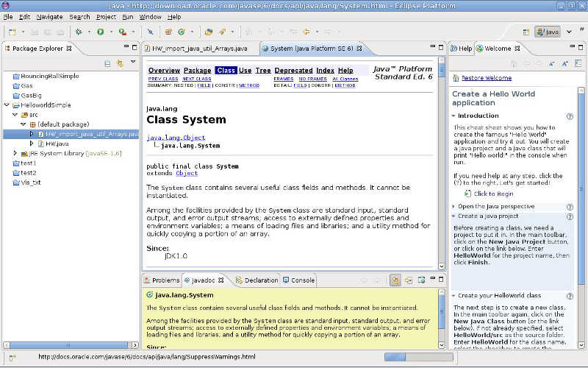Open the Window menu
Image resolution: width=588 pixels, height=368 pixels.
150,17
